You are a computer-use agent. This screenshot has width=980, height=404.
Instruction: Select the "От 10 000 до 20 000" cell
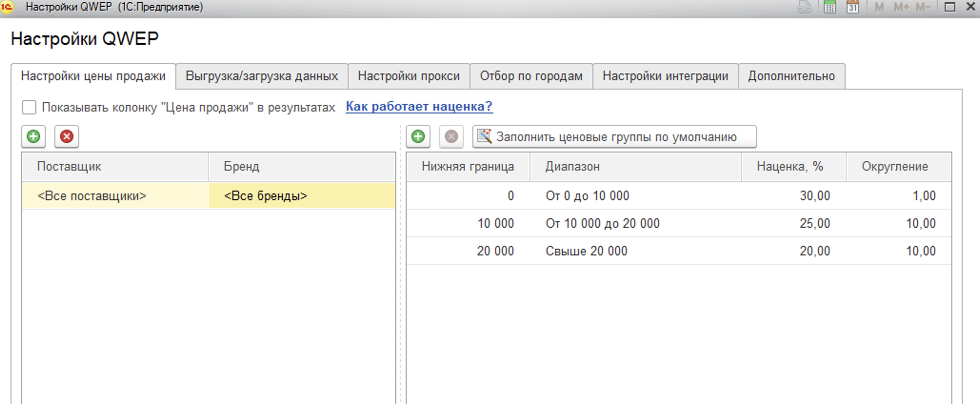tap(636, 223)
